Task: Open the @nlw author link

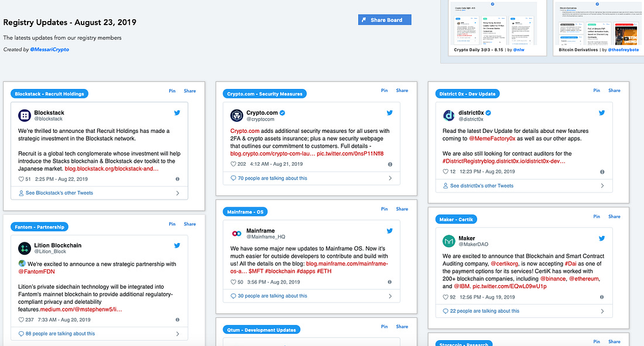Action: (x=519, y=50)
